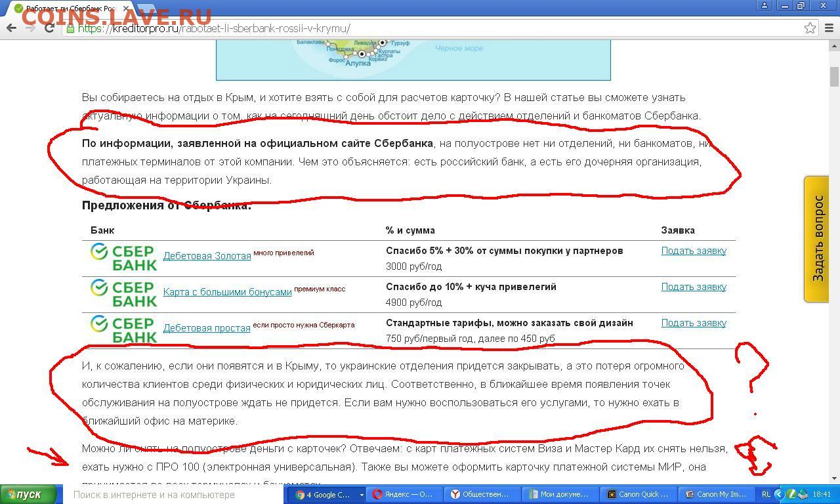Open the Дебетовая Золотая card link
840x504 pixels.
click(207, 256)
